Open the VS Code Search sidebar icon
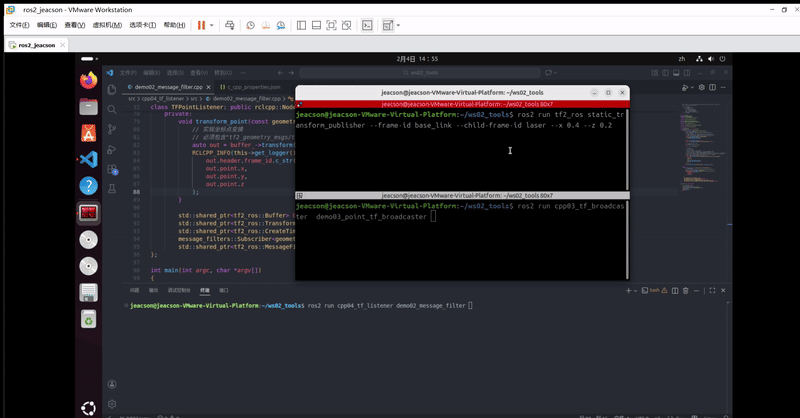The height and width of the screenshot is (418, 800). [112, 109]
